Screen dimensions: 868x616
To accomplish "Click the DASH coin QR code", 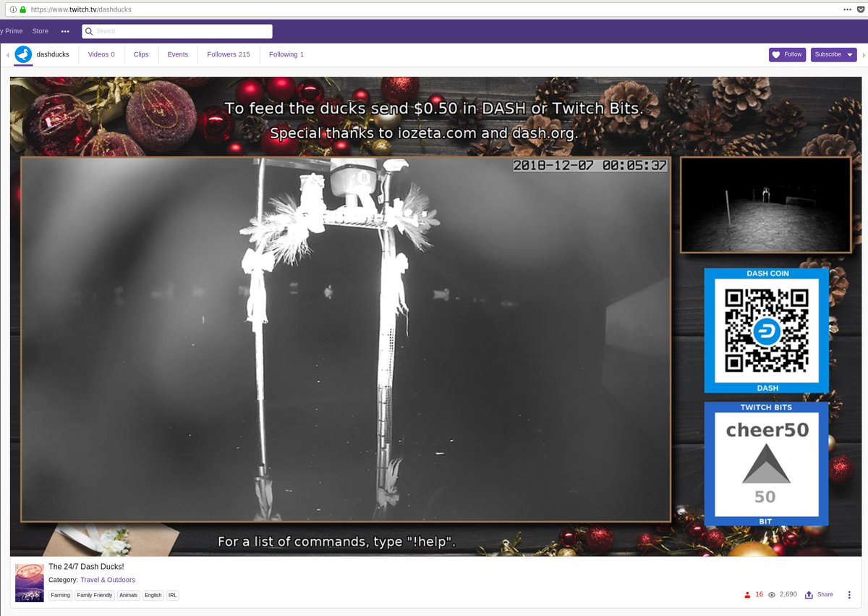I will point(767,331).
